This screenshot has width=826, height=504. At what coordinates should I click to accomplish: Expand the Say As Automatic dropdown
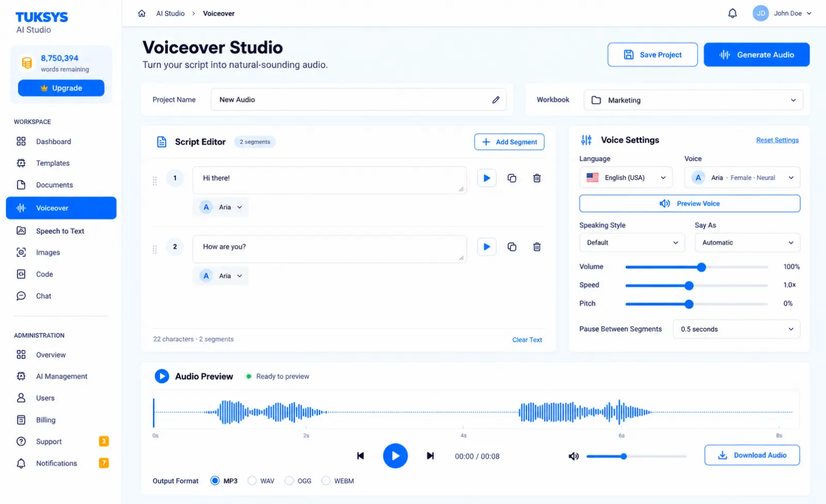pos(747,242)
